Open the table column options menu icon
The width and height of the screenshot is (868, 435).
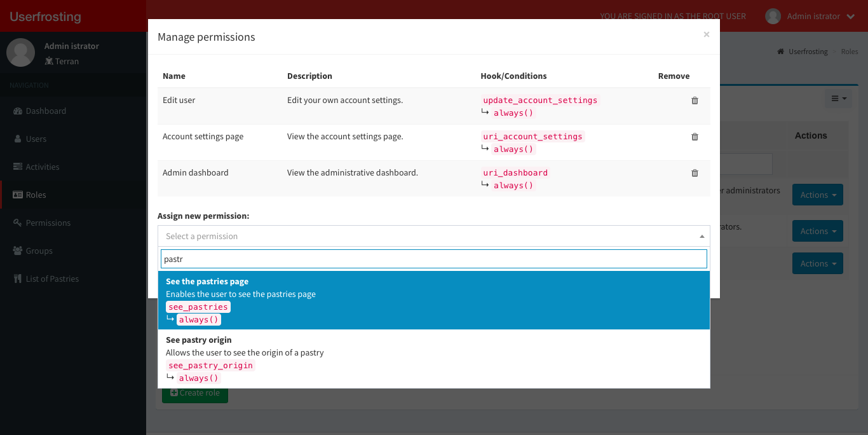[839, 99]
